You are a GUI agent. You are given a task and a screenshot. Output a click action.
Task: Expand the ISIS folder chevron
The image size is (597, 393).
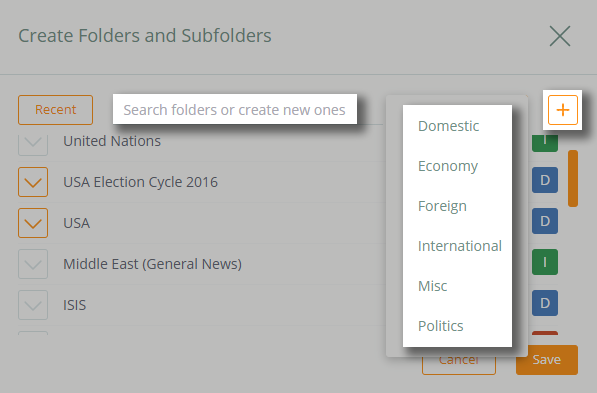pyautogui.click(x=33, y=305)
